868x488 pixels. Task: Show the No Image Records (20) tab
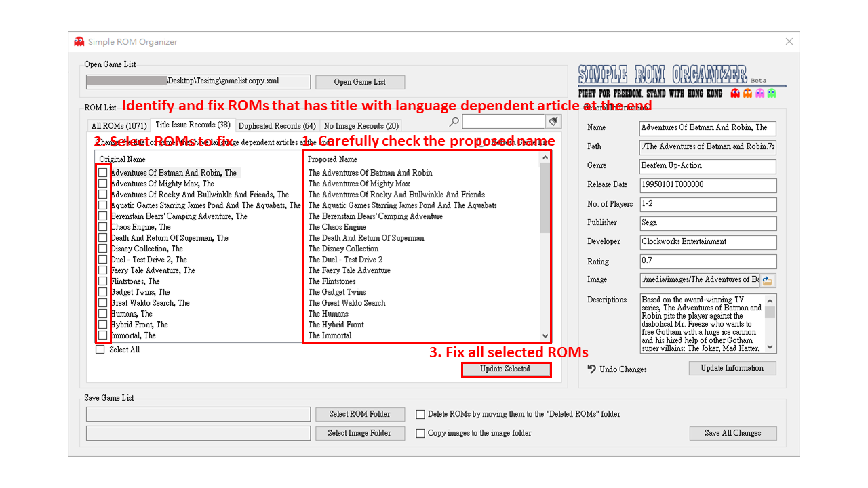pyautogui.click(x=361, y=125)
